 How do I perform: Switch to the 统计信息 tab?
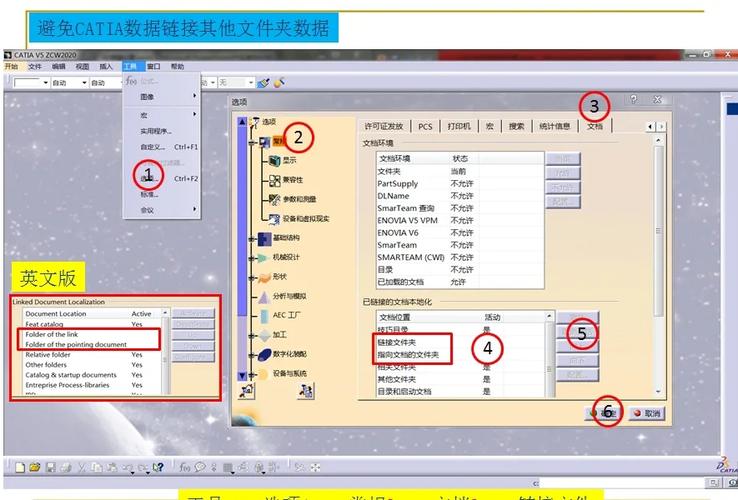554,126
